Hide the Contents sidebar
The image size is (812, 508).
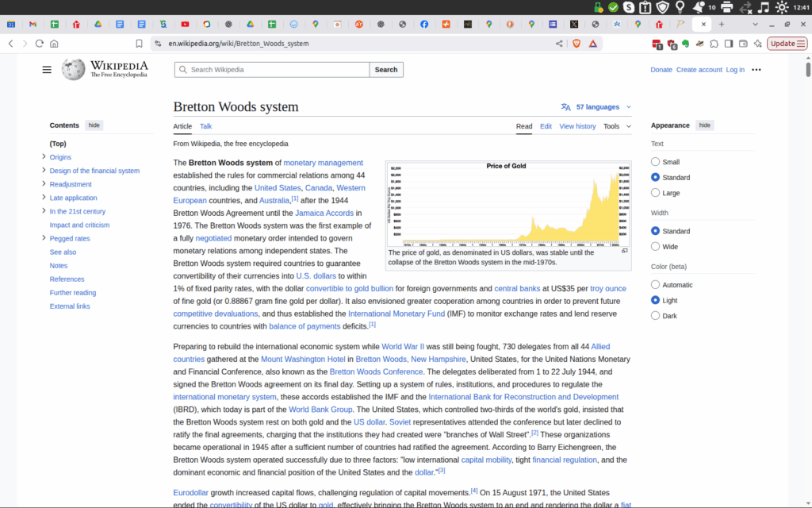pyautogui.click(x=94, y=125)
